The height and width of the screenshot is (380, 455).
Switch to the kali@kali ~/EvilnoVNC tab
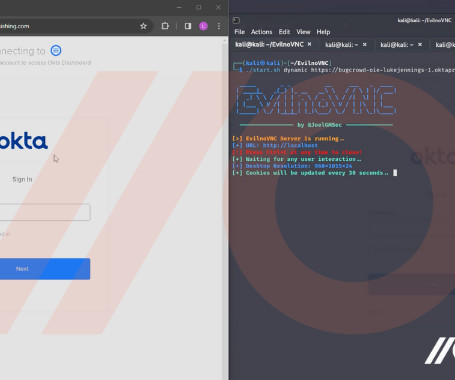coord(269,44)
